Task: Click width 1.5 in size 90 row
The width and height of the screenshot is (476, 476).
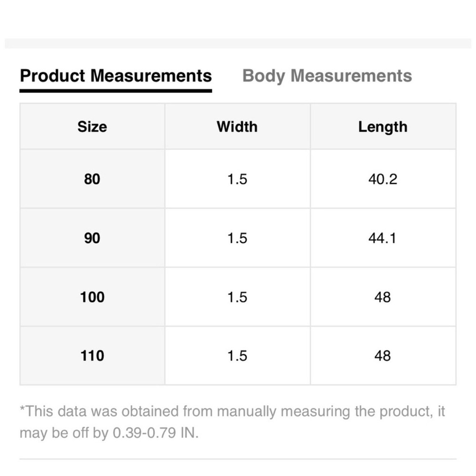Action: pos(238,238)
